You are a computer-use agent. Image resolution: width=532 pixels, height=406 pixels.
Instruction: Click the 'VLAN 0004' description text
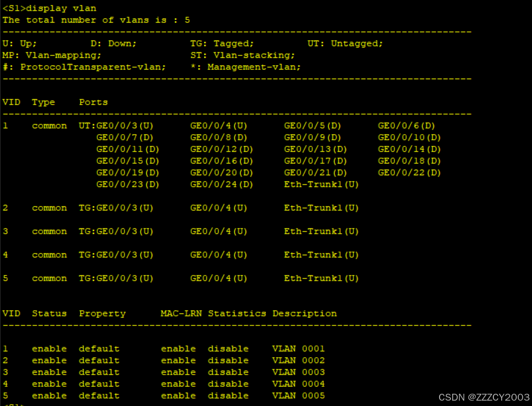(298, 384)
